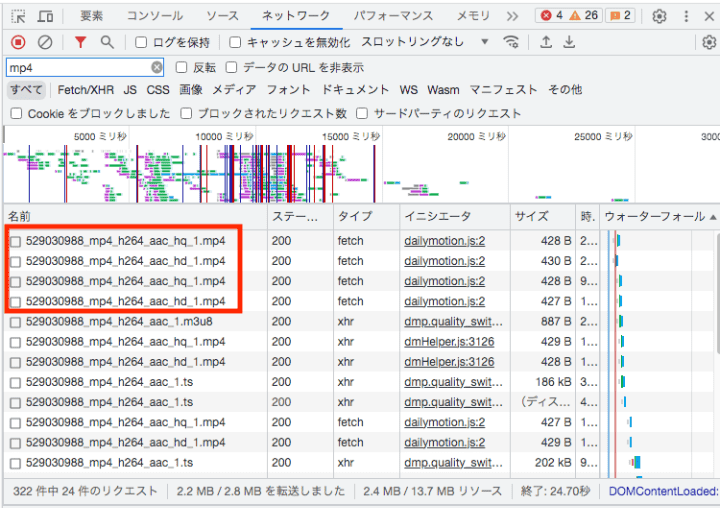Import HAR file upload icon

[x=546, y=42]
